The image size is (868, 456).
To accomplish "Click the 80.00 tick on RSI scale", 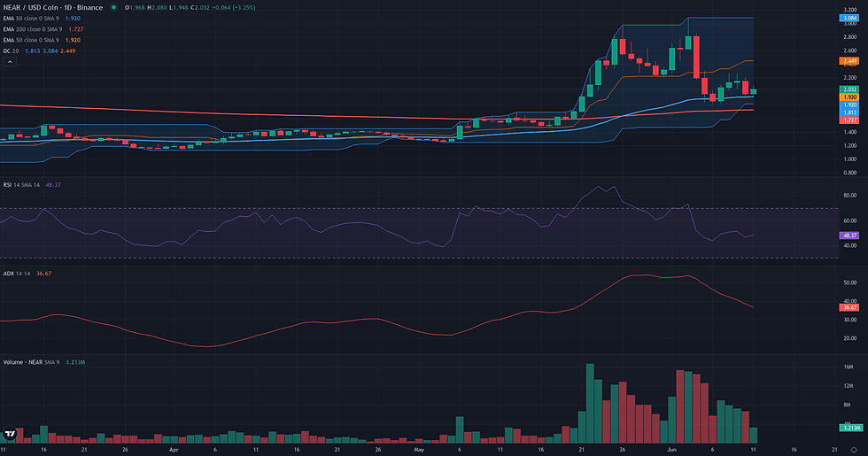I will pyautogui.click(x=849, y=196).
